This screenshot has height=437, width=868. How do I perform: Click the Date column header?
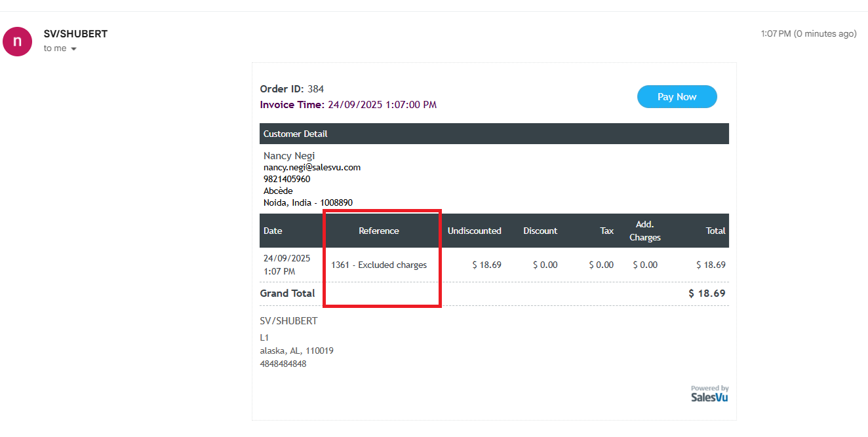(273, 231)
